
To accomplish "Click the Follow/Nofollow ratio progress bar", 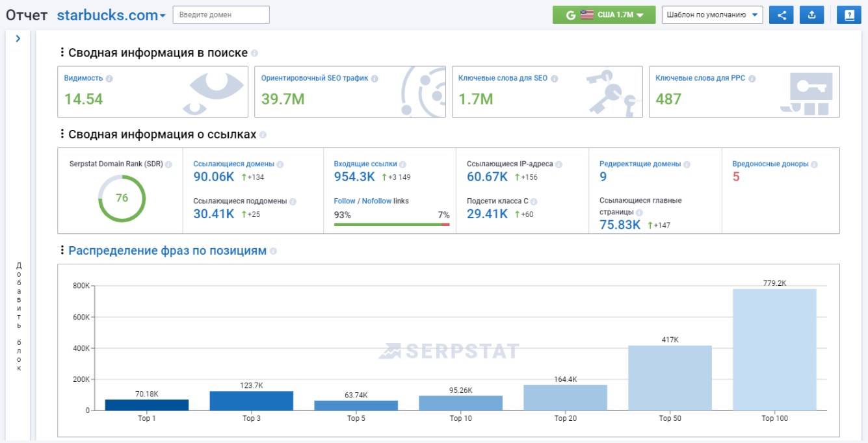I will 392,224.
